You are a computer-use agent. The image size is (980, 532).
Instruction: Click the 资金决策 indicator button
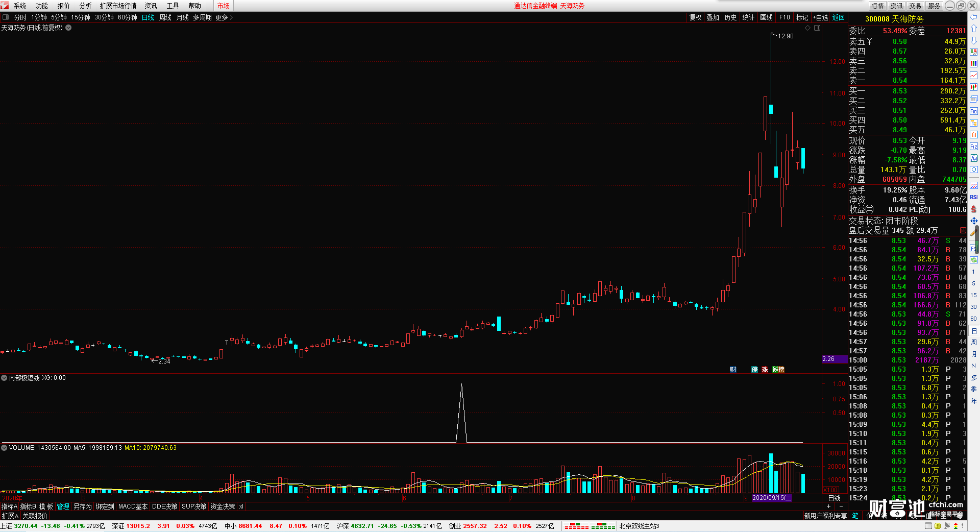(x=223, y=506)
